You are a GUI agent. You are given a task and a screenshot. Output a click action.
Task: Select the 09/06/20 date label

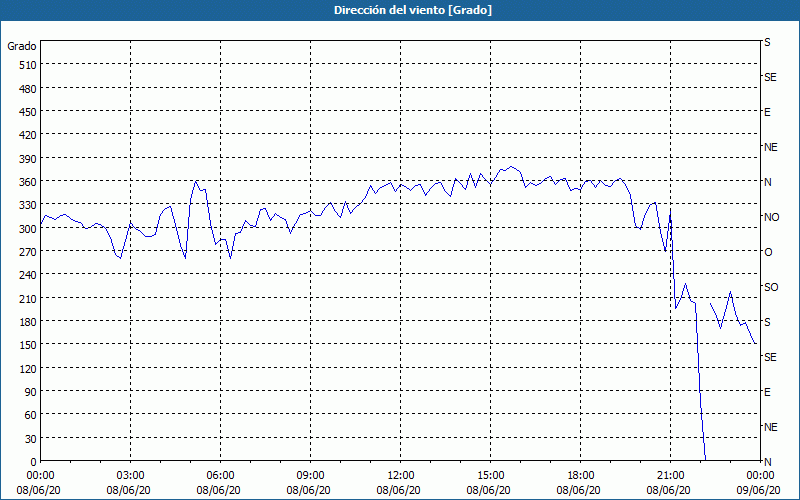(x=758, y=490)
